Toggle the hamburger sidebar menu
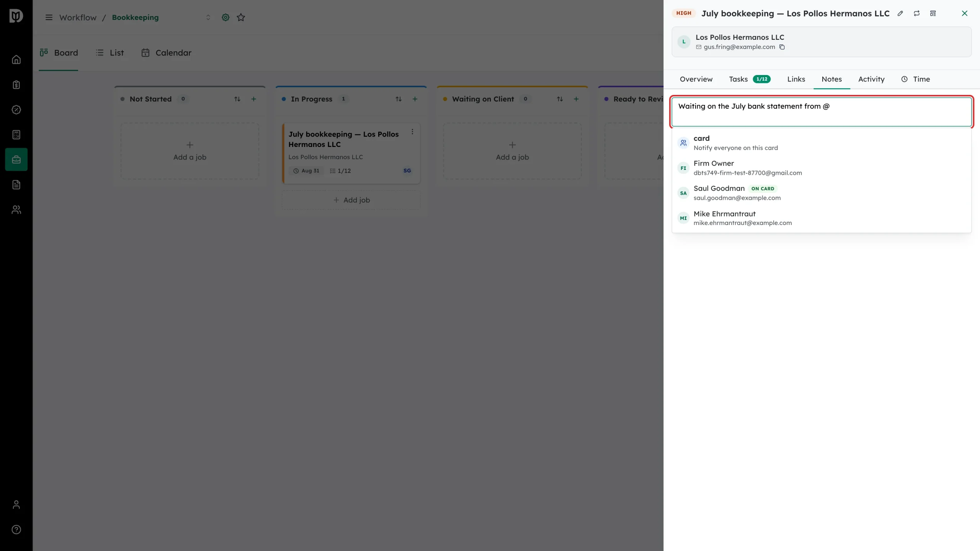 point(49,17)
